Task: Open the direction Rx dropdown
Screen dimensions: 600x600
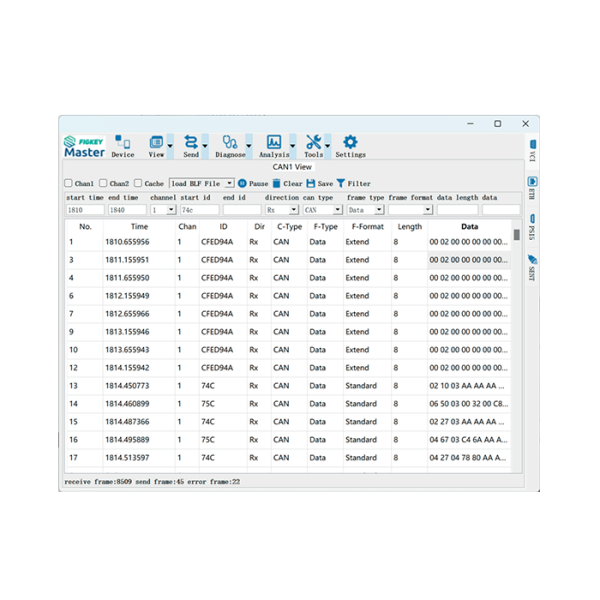Action: pos(293,210)
